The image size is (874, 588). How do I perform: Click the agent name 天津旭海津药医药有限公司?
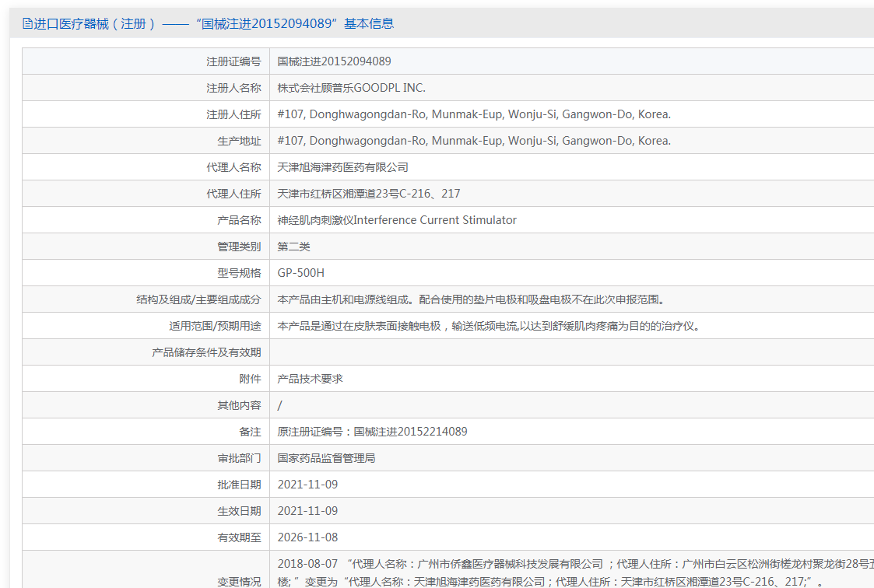(342, 167)
